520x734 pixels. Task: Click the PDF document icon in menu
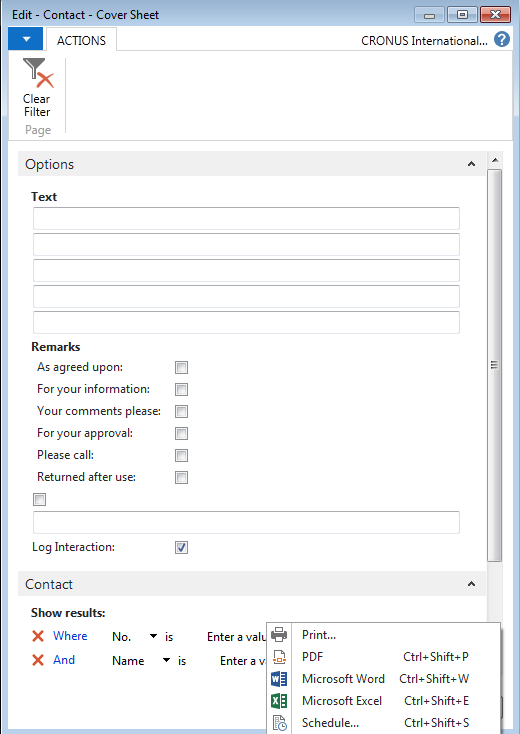pyautogui.click(x=279, y=657)
